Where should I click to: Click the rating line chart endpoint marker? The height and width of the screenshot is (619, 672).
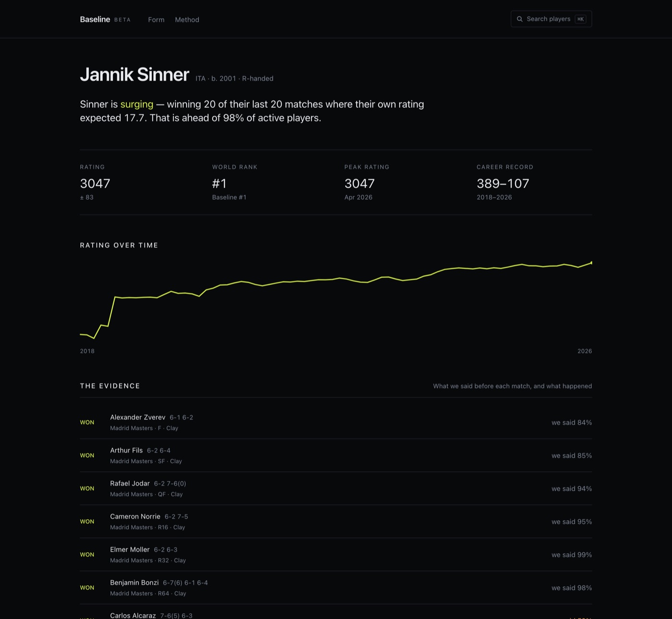click(591, 262)
